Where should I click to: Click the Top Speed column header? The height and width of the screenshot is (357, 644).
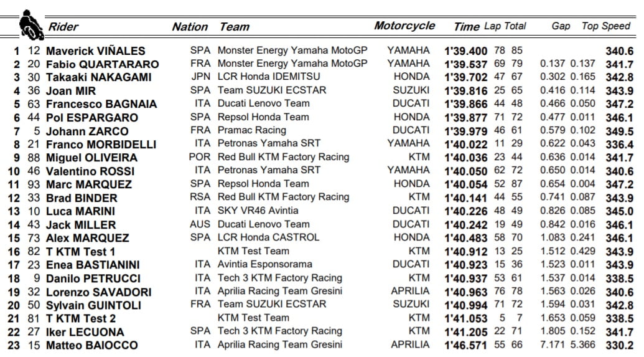pyautogui.click(x=606, y=26)
